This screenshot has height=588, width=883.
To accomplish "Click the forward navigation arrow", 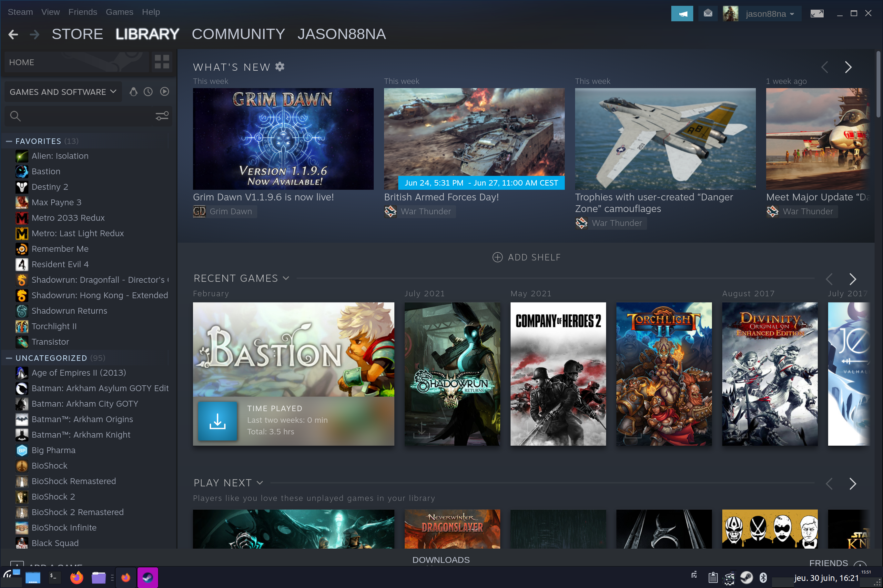I will click(x=35, y=35).
